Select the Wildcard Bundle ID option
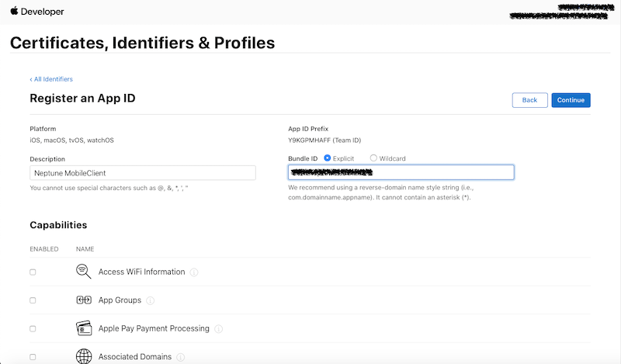621x364 pixels. coord(373,158)
